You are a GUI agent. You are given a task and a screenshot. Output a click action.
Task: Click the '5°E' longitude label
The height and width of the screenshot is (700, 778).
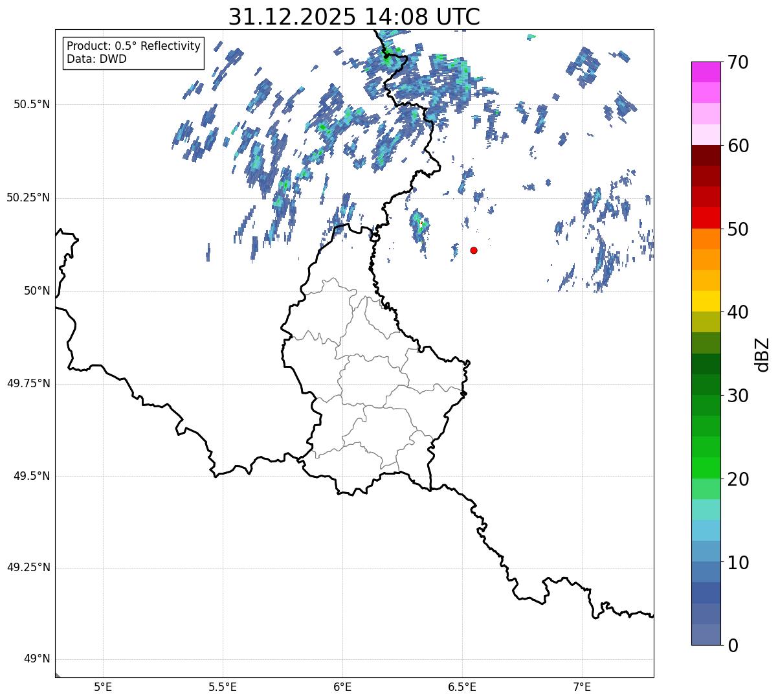(103, 686)
